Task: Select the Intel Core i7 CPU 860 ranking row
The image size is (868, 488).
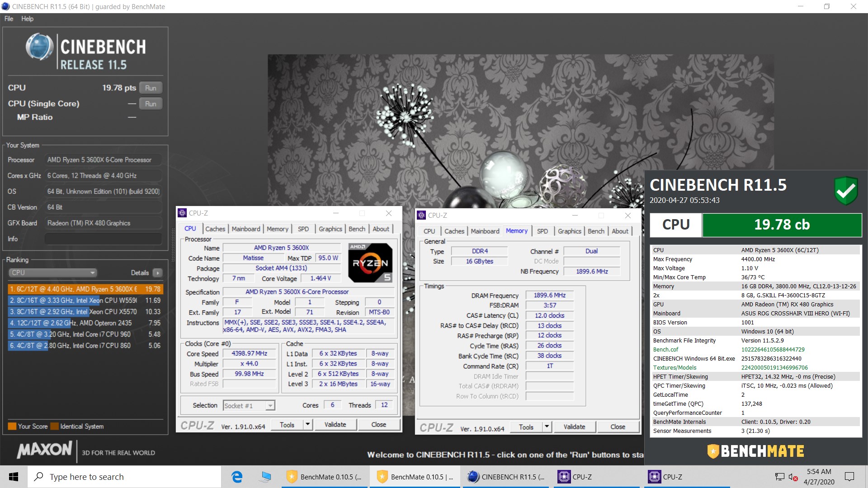Action: [85, 346]
